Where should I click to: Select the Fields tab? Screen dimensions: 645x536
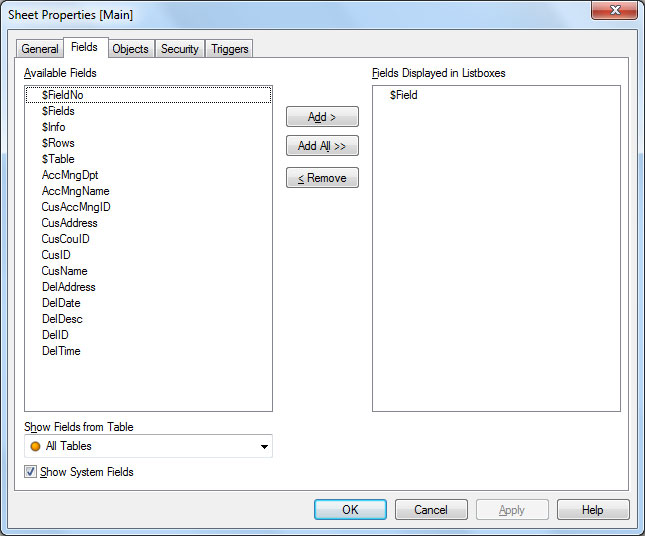click(x=84, y=47)
